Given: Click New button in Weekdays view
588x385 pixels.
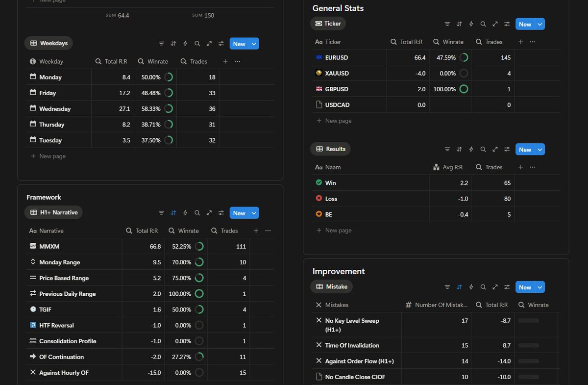Looking at the screenshot, I should coord(239,44).
